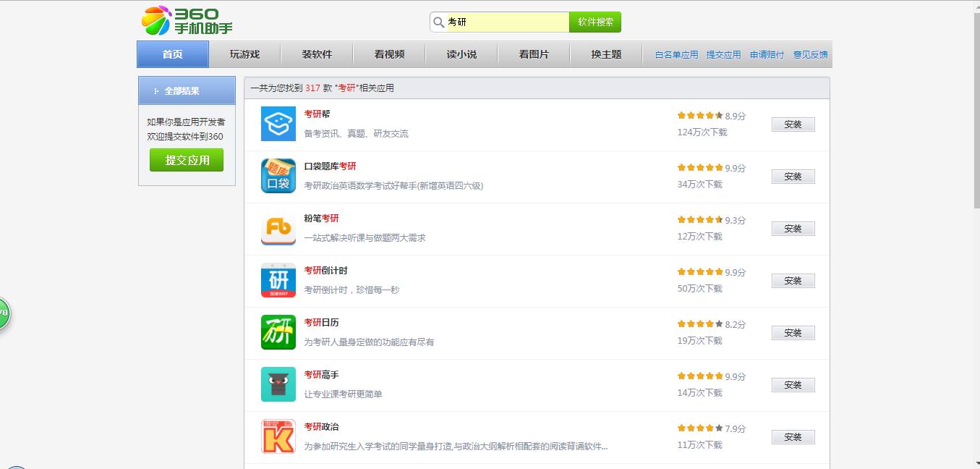
Task: Switch to the 玩游戏 tab
Action: tap(244, 54)
